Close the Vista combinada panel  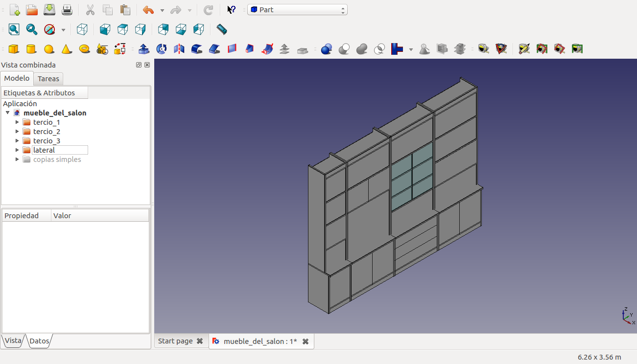click(147, 65)
